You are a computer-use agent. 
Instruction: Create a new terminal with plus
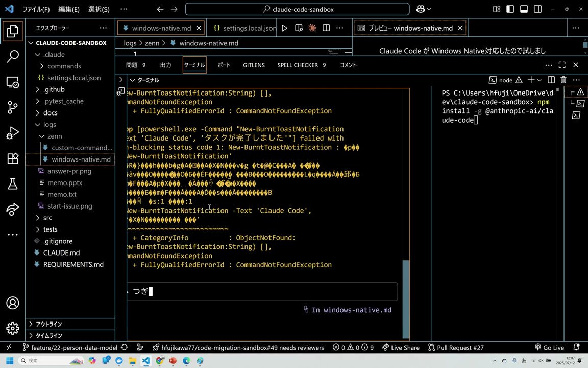[x=531, y=80]
